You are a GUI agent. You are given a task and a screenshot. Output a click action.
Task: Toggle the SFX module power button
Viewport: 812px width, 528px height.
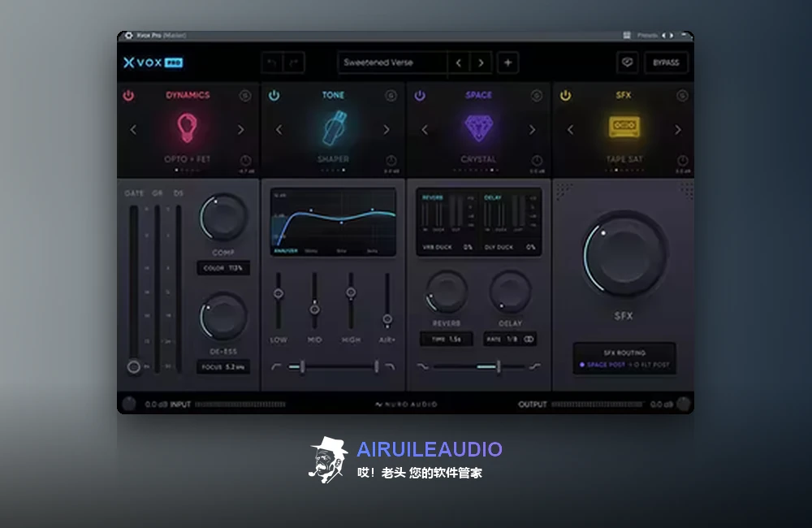pos(565,95)
